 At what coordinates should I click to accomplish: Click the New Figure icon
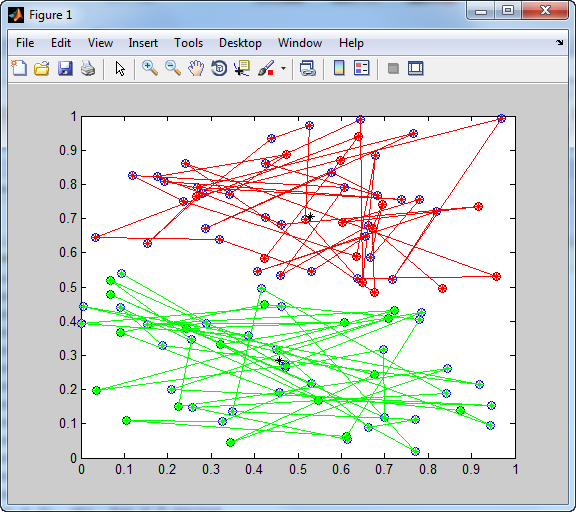click(19, 68)
